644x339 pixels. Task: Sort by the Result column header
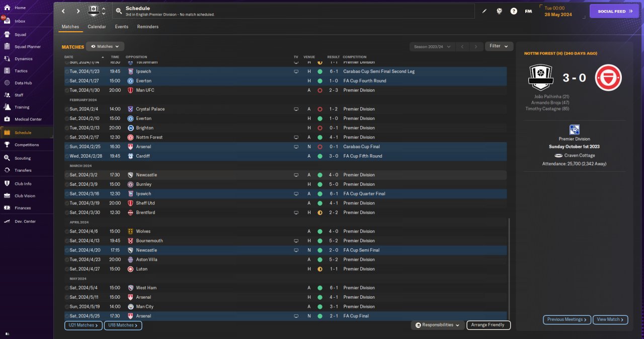coord(334,57)
